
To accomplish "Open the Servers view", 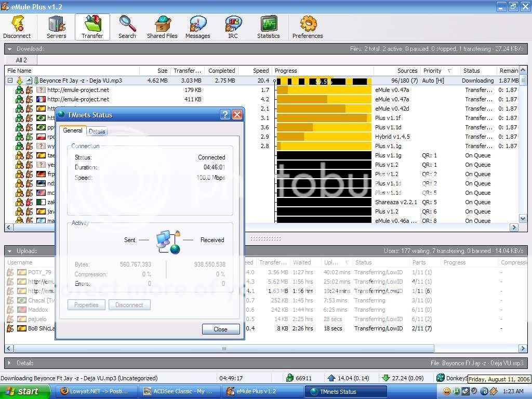I will click(x=56, y=26).
